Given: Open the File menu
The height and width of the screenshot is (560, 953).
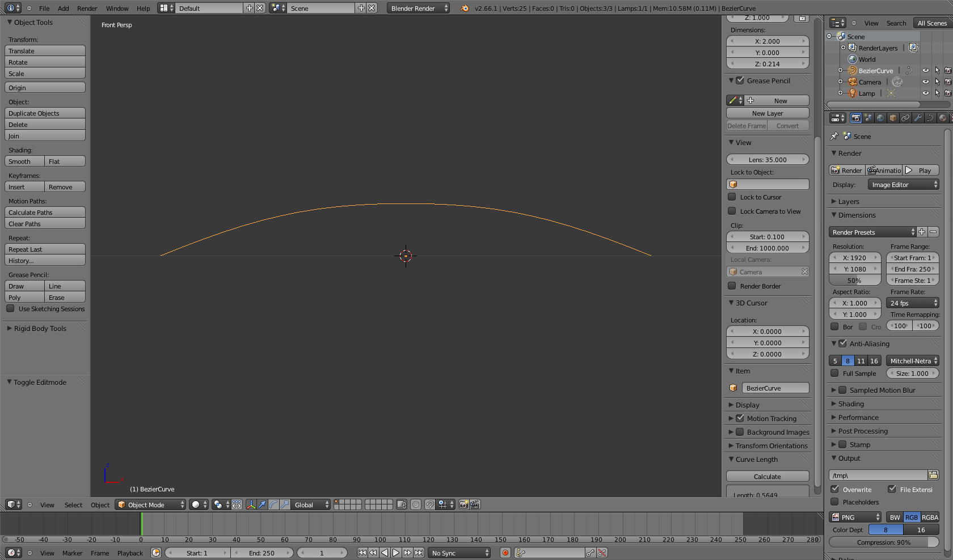Looking at the screenshot, I should point(44,8).
